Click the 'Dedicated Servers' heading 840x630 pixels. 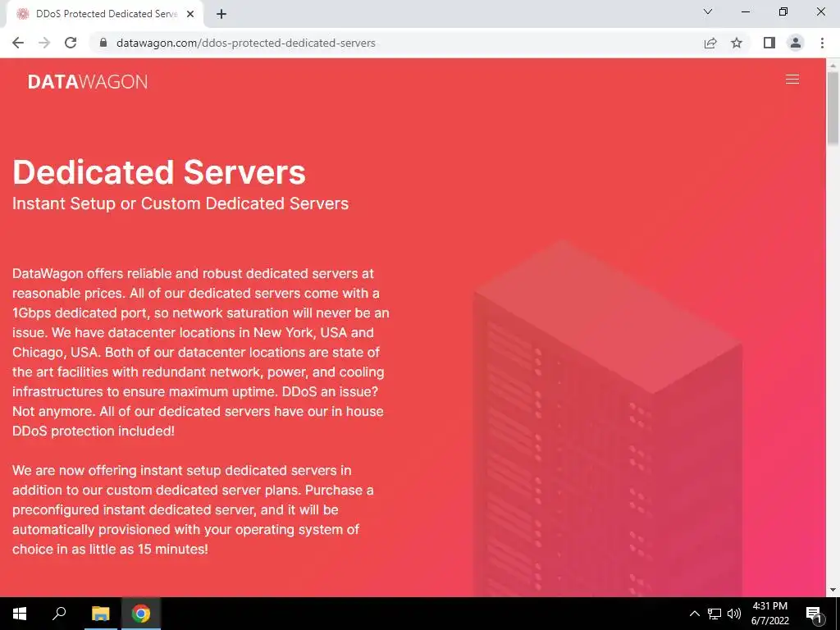click(x=159, y=172)
